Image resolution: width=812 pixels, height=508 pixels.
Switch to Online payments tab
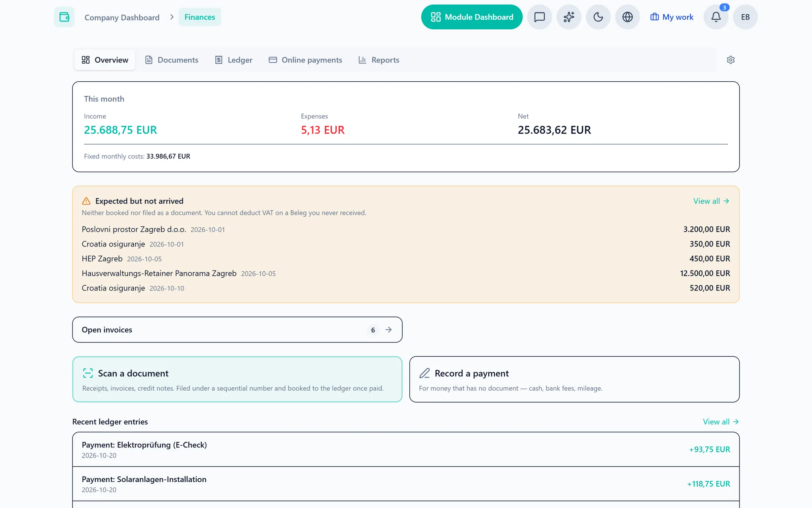pos(305,60)
